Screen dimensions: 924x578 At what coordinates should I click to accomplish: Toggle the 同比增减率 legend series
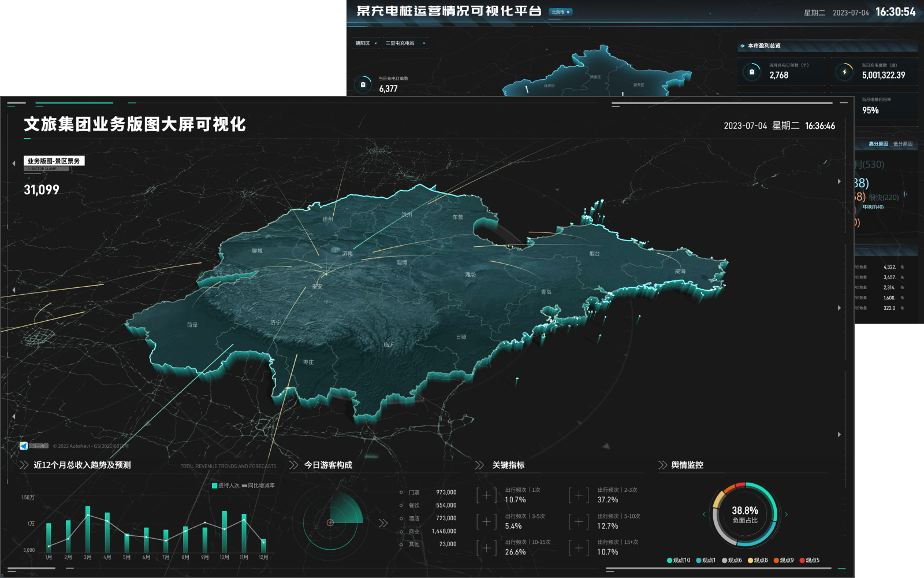pyautogui.click(x=258, y=486)
